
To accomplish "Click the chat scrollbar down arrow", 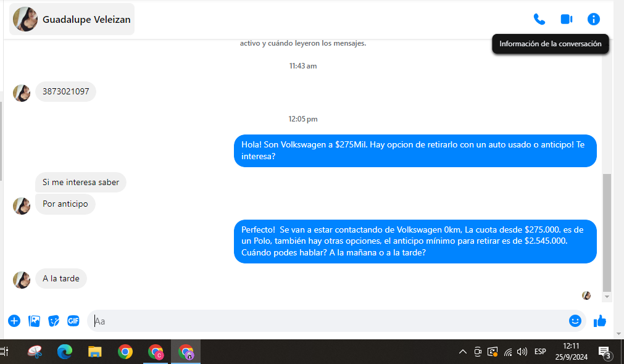I will point(607,296).
